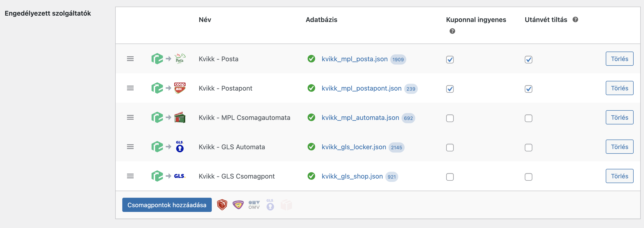The image size is (644, 228).
Task: Click help icon under Kuponnal ingyenes
Action: pos(452,31)
